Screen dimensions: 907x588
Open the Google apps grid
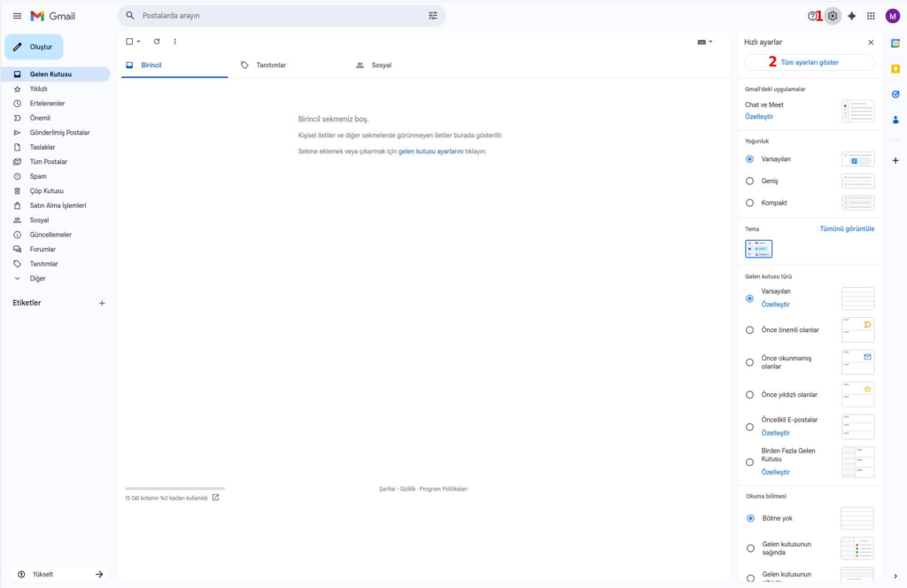point(871,16)
